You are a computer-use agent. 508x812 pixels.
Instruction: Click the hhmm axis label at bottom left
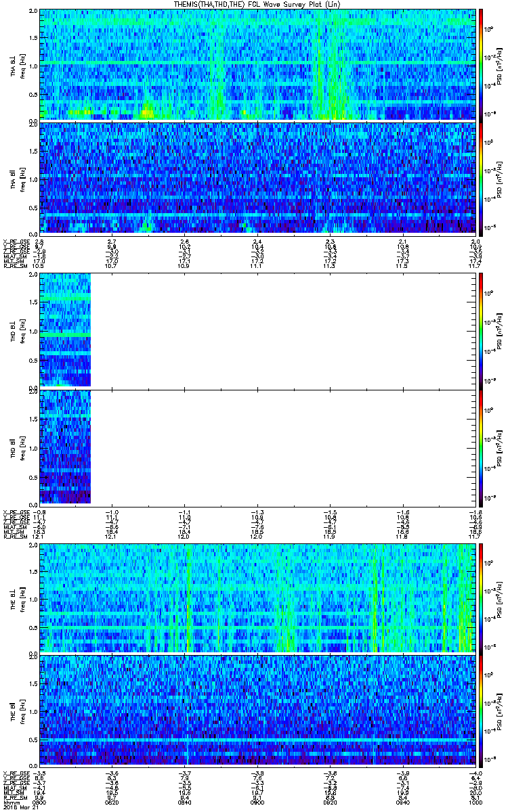tap(10, 802)
